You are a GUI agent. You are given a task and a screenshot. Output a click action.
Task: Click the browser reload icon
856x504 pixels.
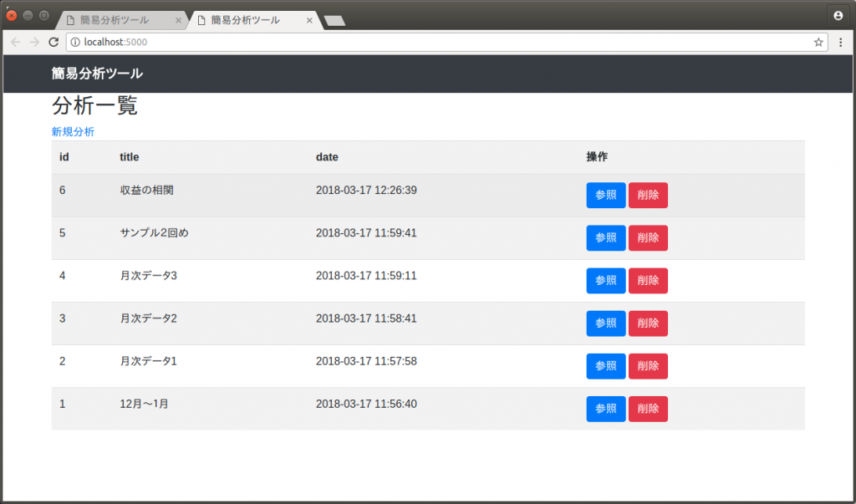pos(53,42)
